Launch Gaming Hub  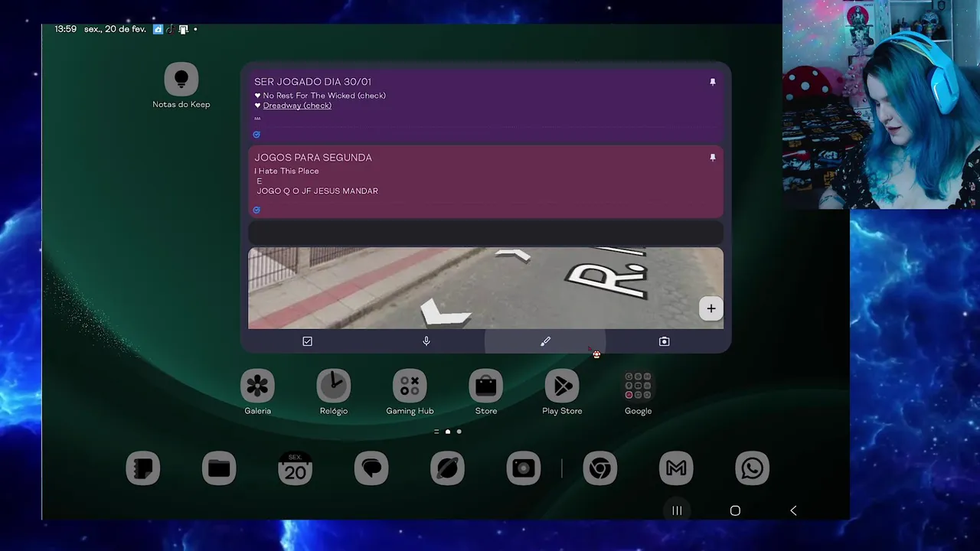(x=410, y=386)
